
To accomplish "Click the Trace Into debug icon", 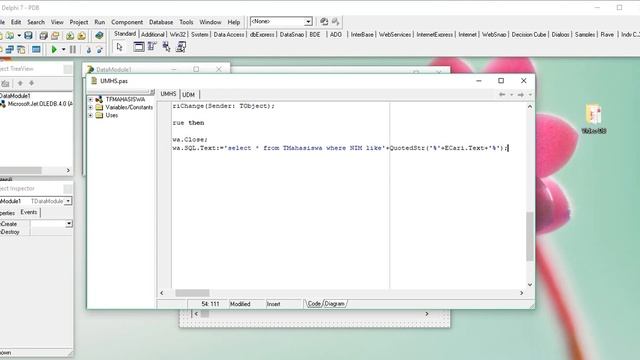I will [x=89, y=50].
